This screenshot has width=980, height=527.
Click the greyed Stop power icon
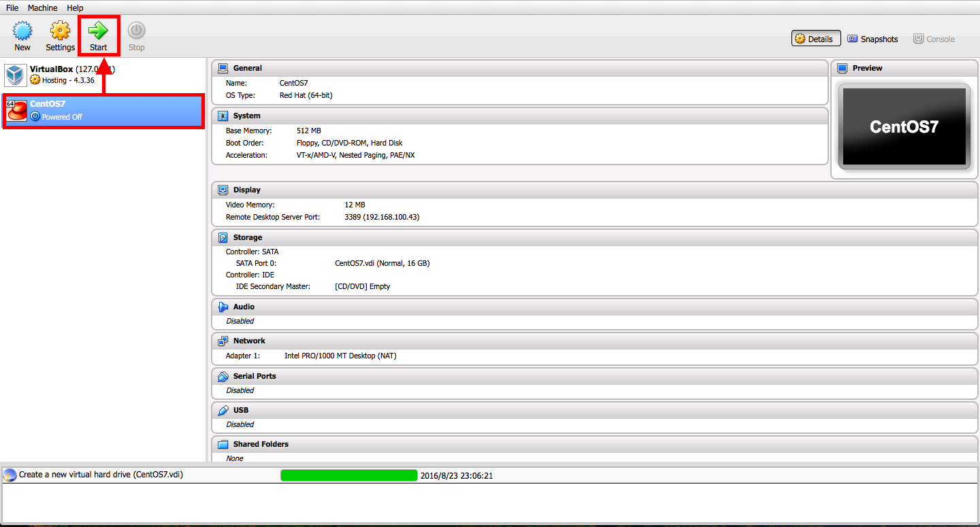(136, 31)
